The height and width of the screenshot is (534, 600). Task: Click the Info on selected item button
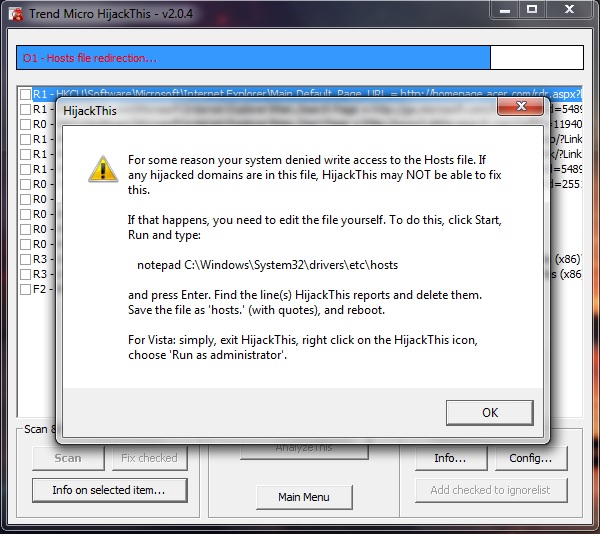pos(110,490)
